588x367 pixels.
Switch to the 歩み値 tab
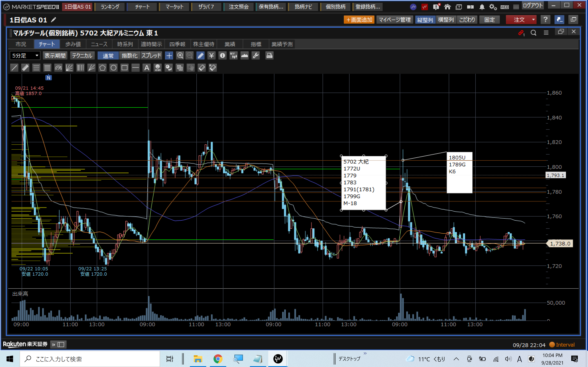click(73, 44)
